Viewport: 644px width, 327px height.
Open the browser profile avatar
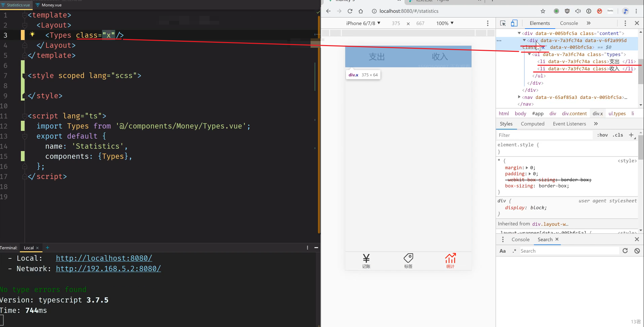tap(625, 11)
